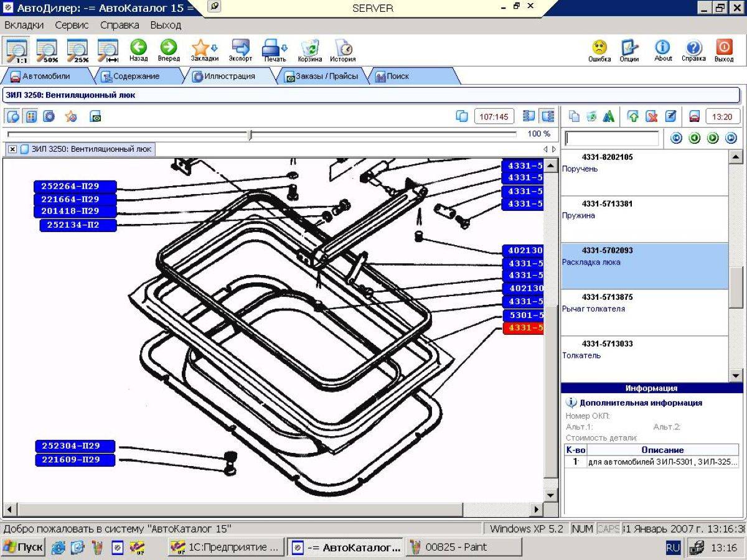
Task: Click the green letter A icon in parts panel
Action: coord(609,116)
